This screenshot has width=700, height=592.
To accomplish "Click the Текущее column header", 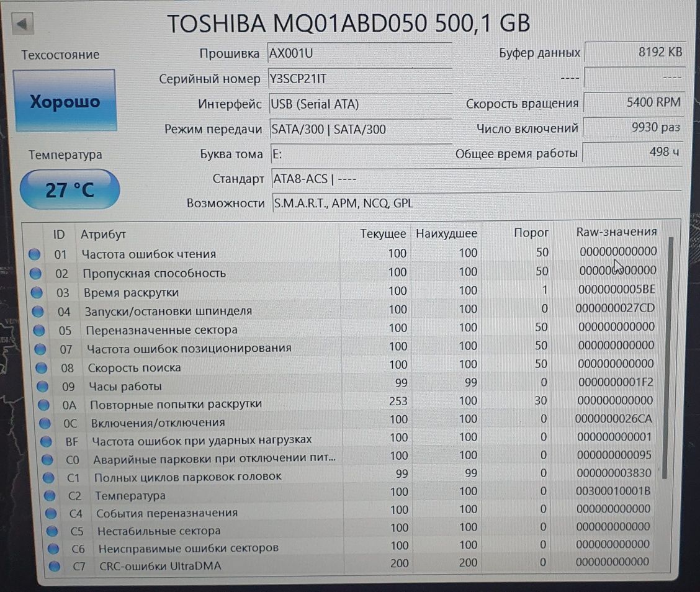I will click(383, 233).
